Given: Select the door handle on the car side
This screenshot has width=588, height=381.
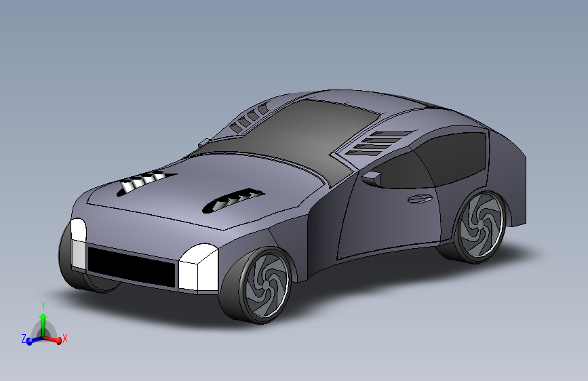Looking at the screenshot, I should [x=420, y=199].
